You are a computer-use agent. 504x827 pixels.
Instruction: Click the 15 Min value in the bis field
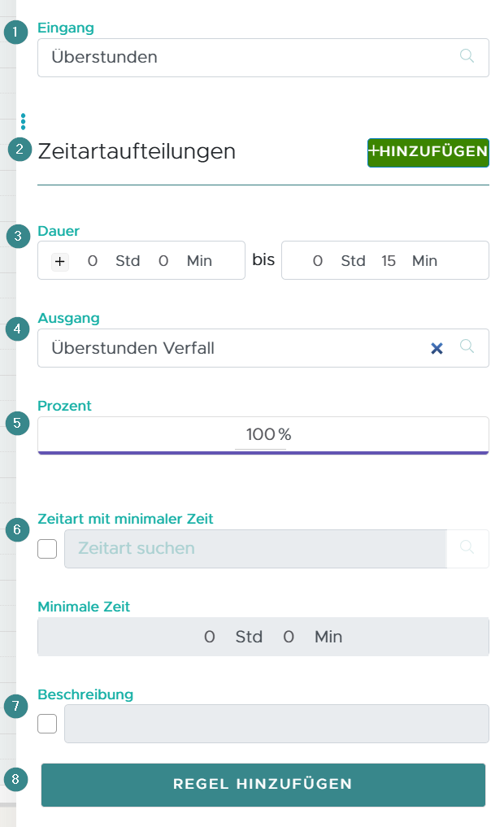pos(389,261)
